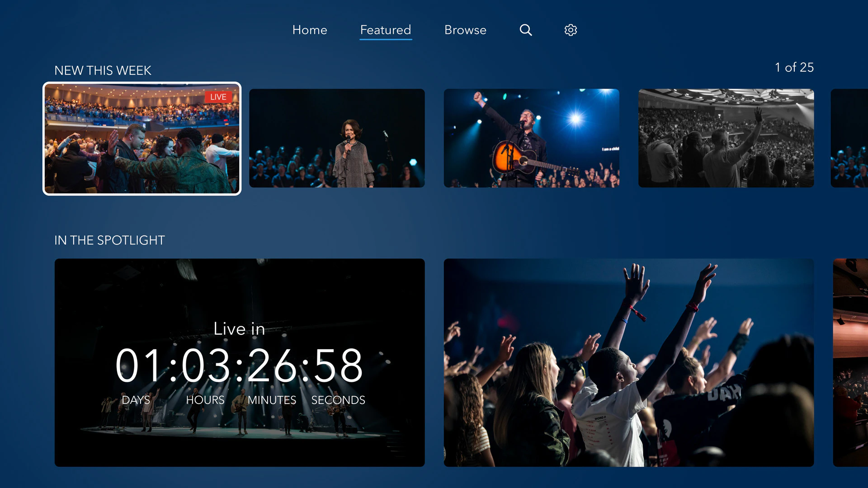Image resolution: width=868 pixels, height=488 pixels.
Task: Open the settings gear icon
Action: pyautogui.click(x=570, y=30)
